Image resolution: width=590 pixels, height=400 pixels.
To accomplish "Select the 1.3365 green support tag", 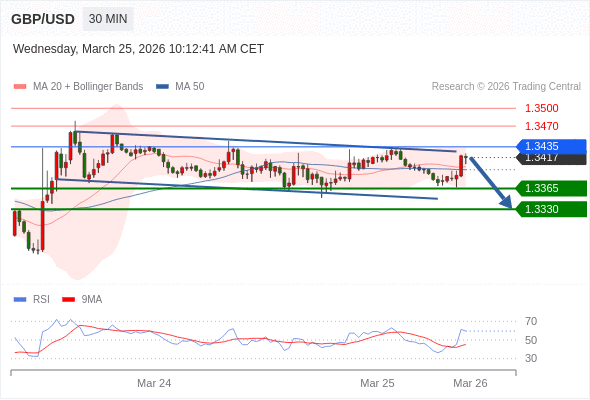I will (x=551, y=188).
